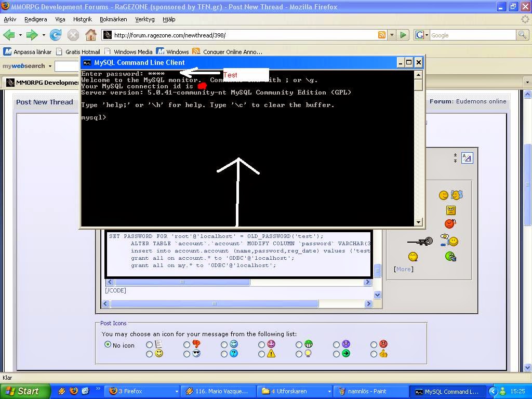Select the angry red face post icon radio
The width and height of the screenshot is (532, 399).
(374, 345)
